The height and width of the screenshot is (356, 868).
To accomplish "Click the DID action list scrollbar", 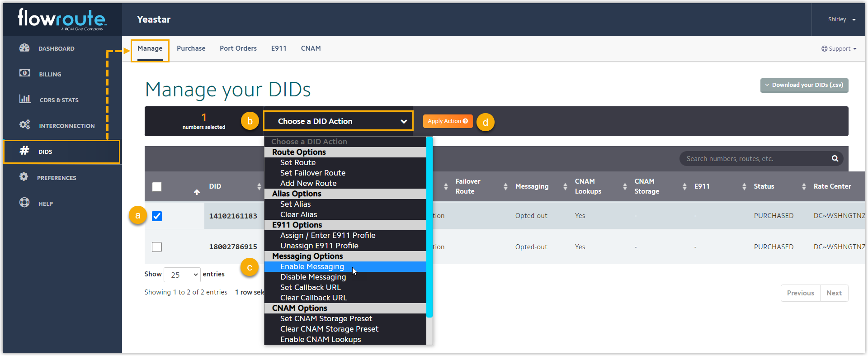I will click(429, 226).
